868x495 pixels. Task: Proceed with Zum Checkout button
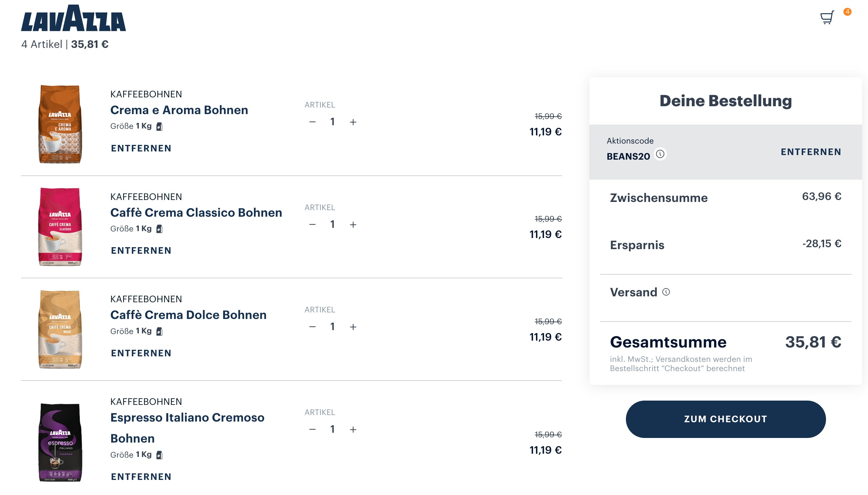coord(726,419)
